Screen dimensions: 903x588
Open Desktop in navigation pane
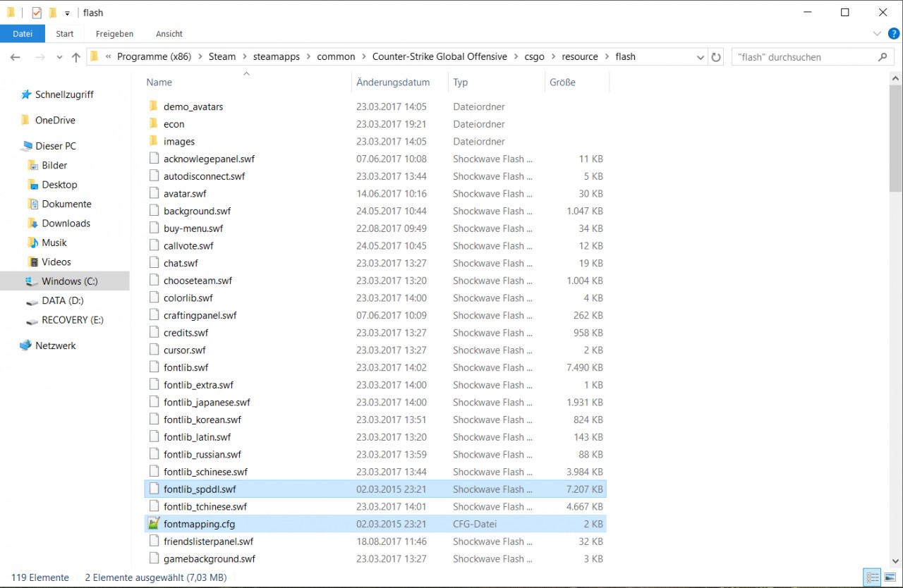[59, 184]
